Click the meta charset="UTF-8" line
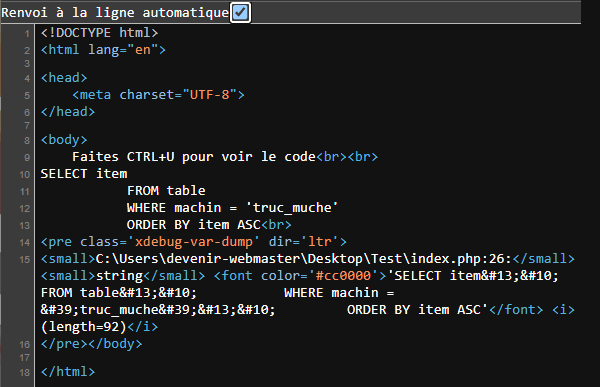The width and height of the screenshot is (600, 387). click(158, 95)
